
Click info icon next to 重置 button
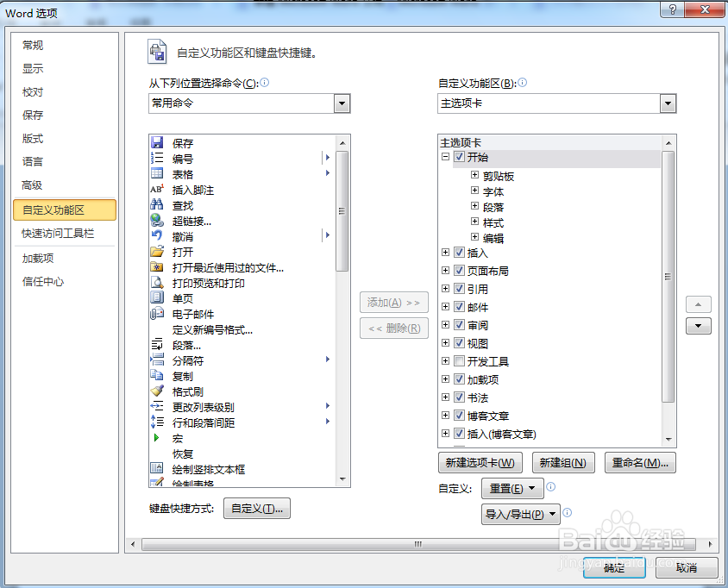[550, 487]
